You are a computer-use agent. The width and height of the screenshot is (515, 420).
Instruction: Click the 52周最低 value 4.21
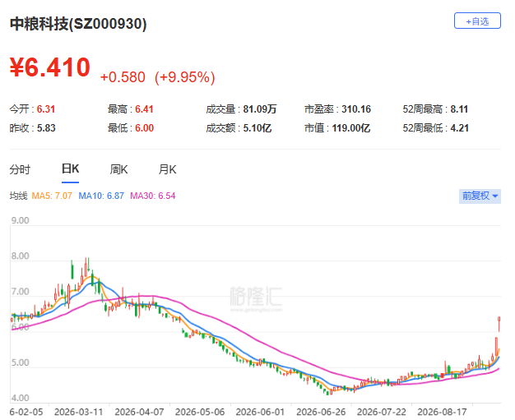point(459,128)
